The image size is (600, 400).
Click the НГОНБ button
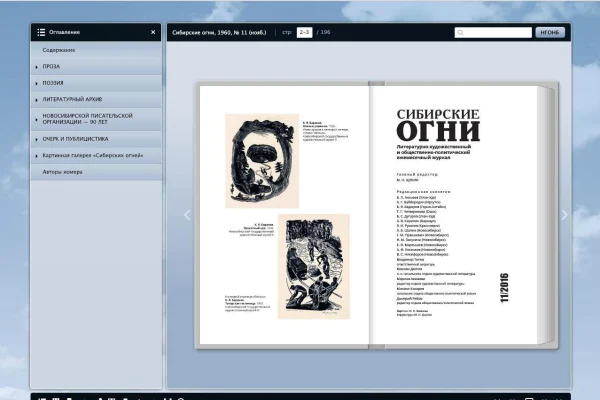[550, 33]
